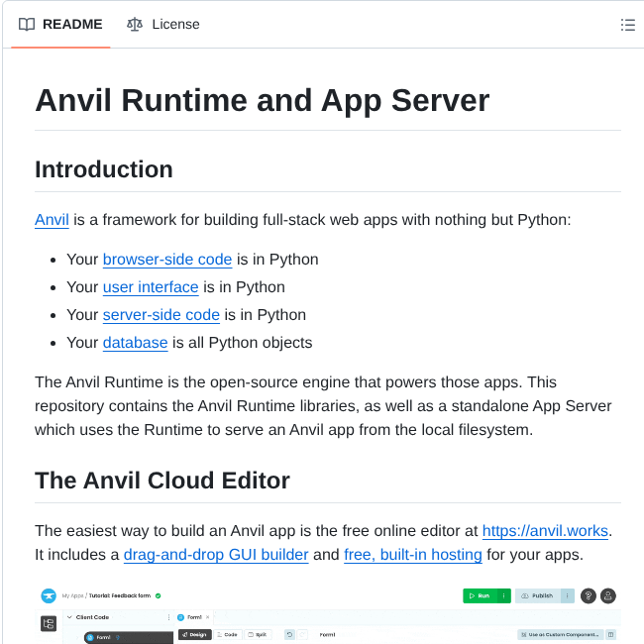Open the database link

coord(135,343)
